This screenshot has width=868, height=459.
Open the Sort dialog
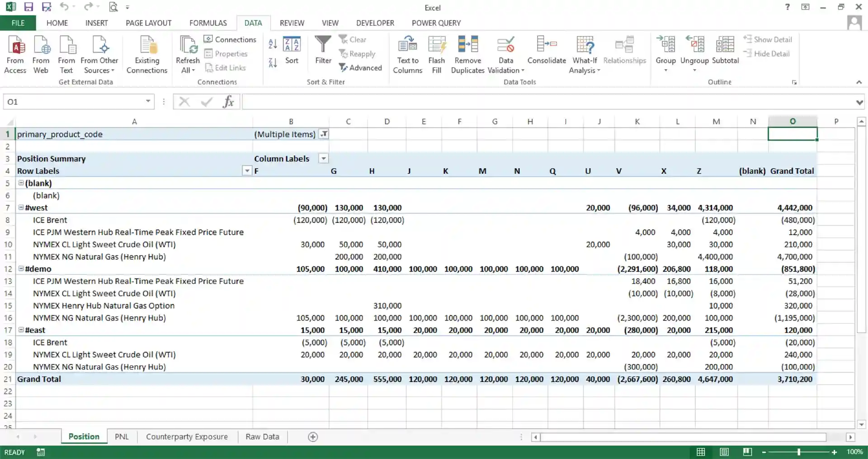point(292,50)
